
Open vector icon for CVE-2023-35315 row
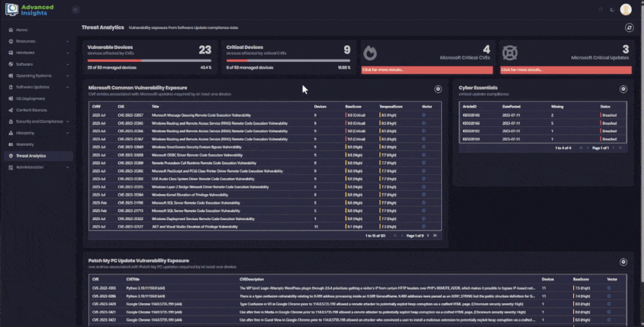[x=424, y=187]
